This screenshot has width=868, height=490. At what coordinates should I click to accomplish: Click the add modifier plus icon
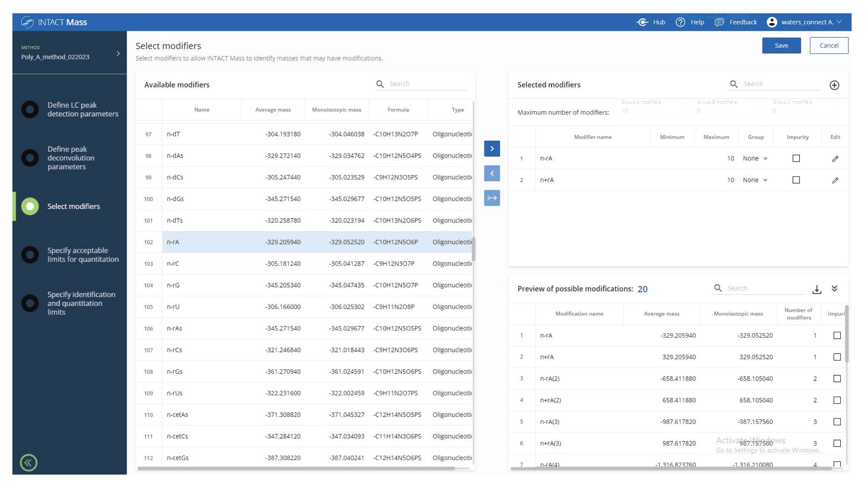click(x=834, y=85)
